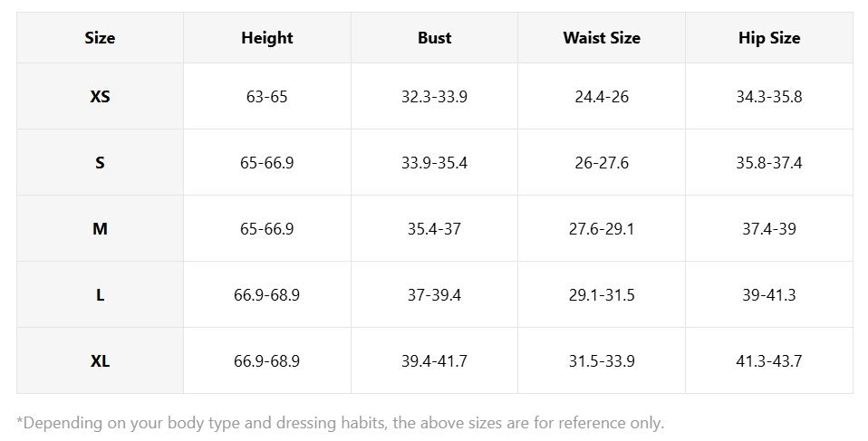Click the waist value 27.6-29.1

[x=602, y=229]
